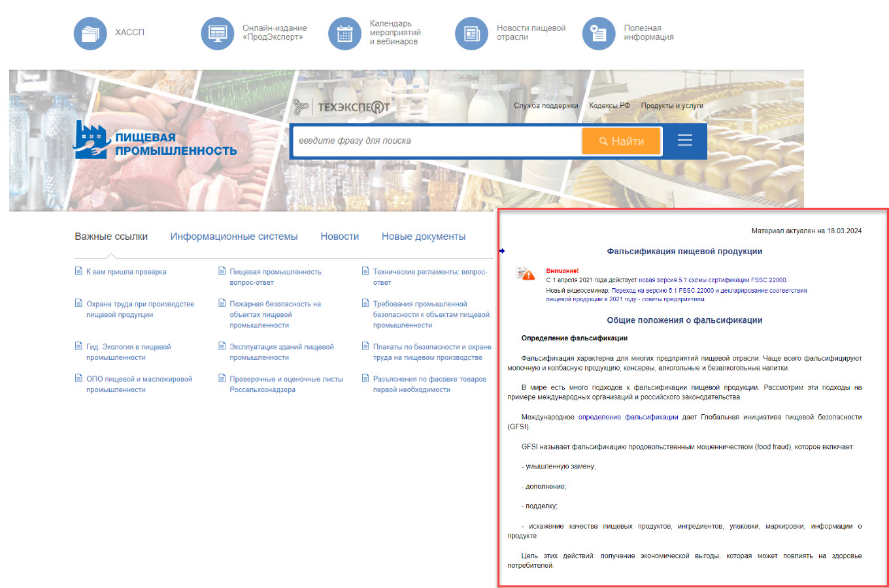
Task: Click document icon beside ОПО пищевой и масложировой
Action: tap(79, 378)
